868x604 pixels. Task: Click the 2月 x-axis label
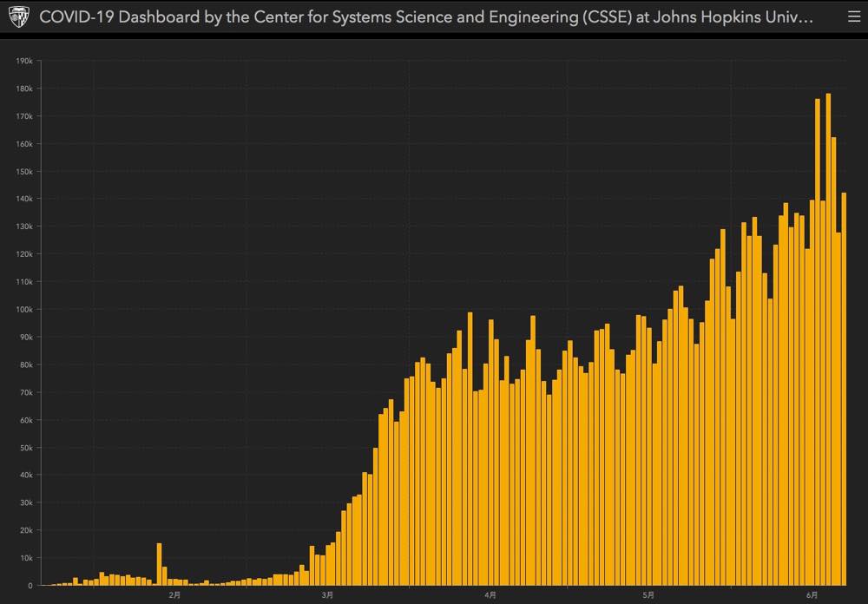(174, 595)
